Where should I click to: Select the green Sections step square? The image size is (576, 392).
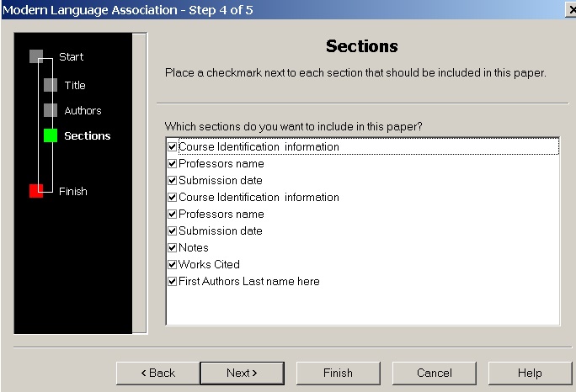pyautogui.click(x=51, y=135)
